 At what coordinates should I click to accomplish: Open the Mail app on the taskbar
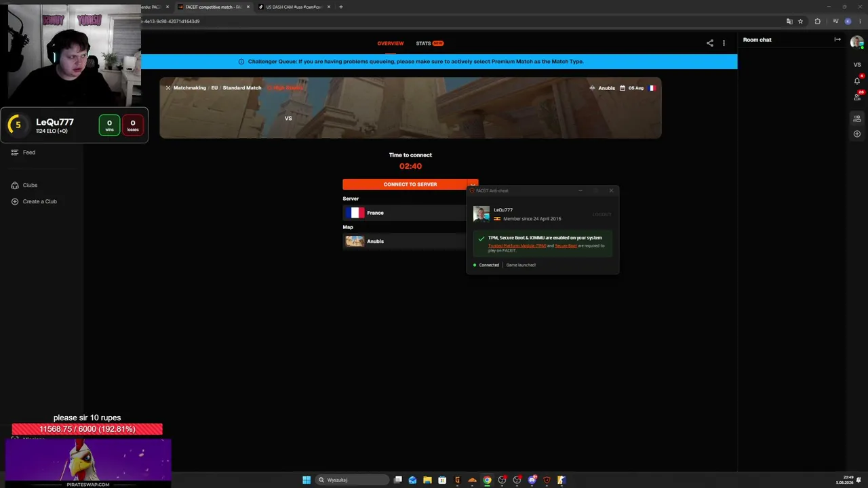(x=412, y=480)
